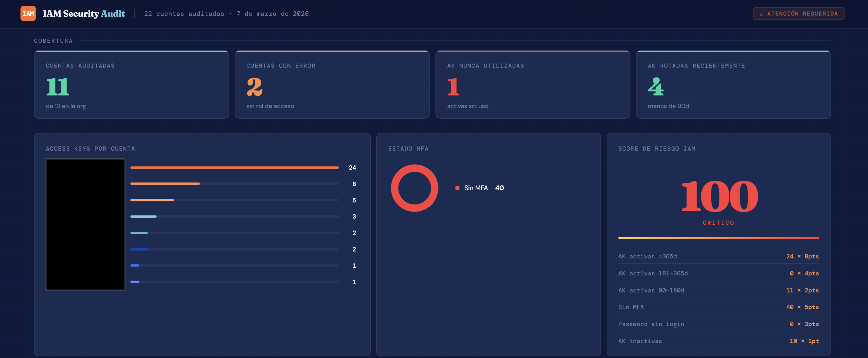Click the light blue bar valued 3
Viewport: 868px width, 358px height.
[x=143, y=216]
